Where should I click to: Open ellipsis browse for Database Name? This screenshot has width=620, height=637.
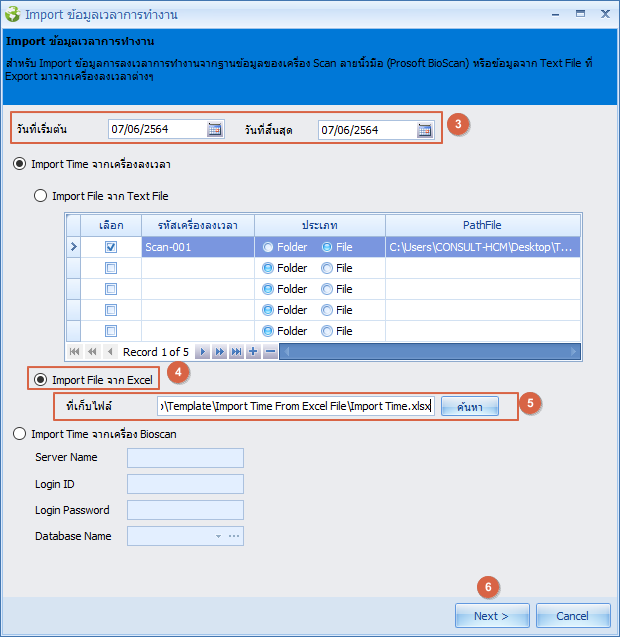coord(234,536)
